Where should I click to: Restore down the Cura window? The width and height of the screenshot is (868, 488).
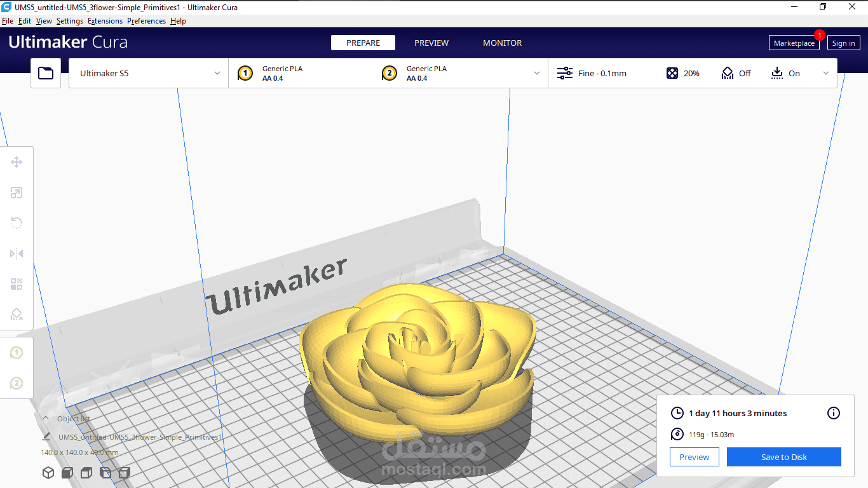click(x=823, y=6)
